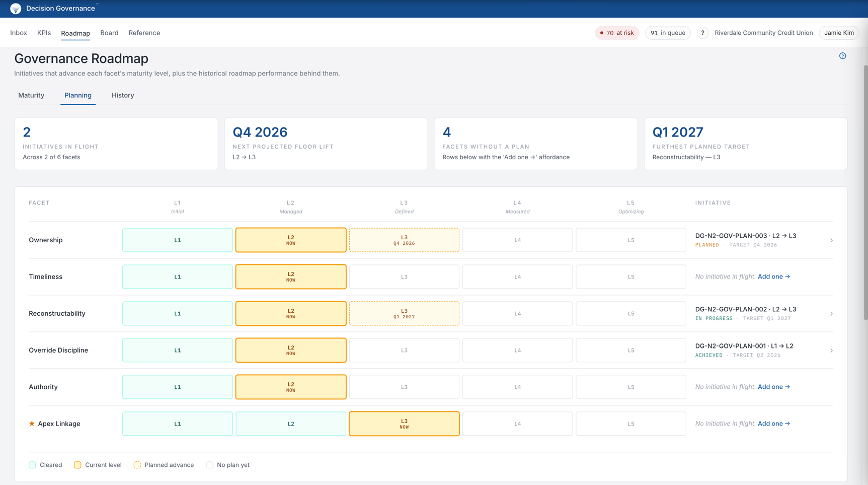Open the Board nav item
Image resolution: width=868 pixels, height=485 pixels.
tap(109, 33)
